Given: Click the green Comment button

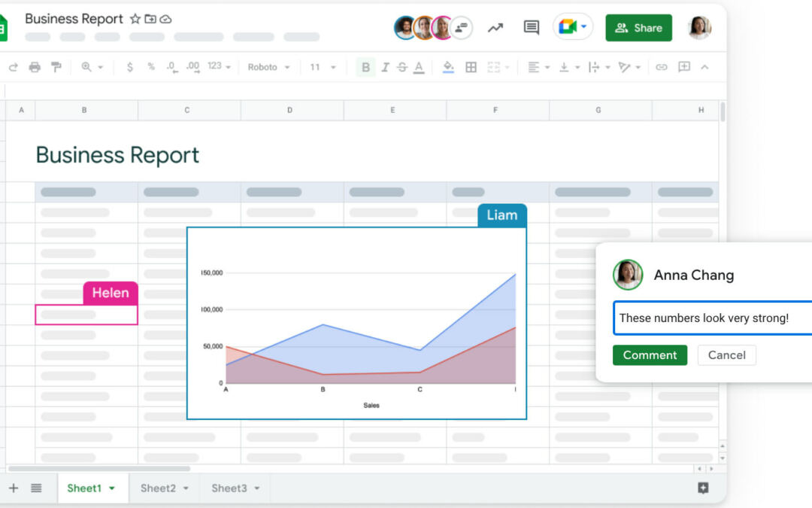Looking at the screenshot, I should click(650, 355).
